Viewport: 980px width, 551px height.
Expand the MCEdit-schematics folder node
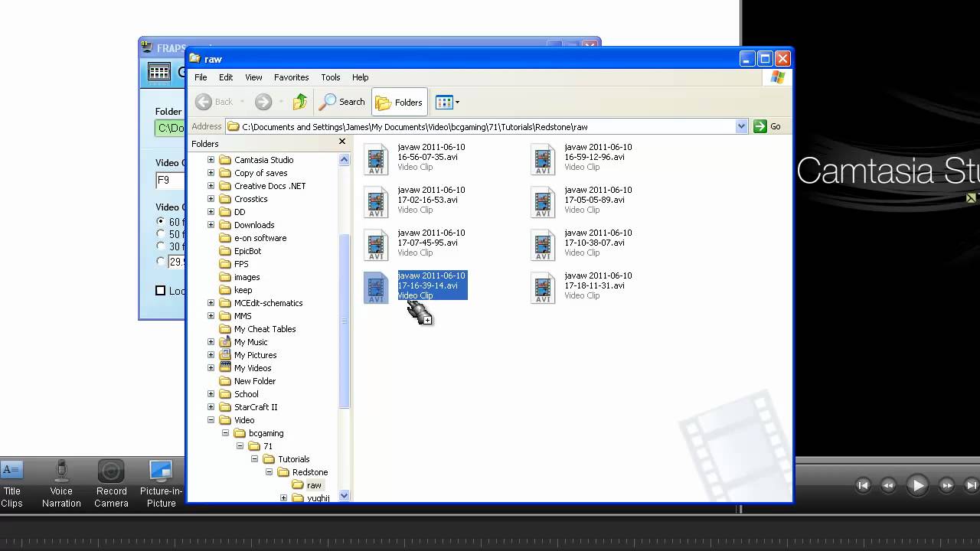coord(211,303)
